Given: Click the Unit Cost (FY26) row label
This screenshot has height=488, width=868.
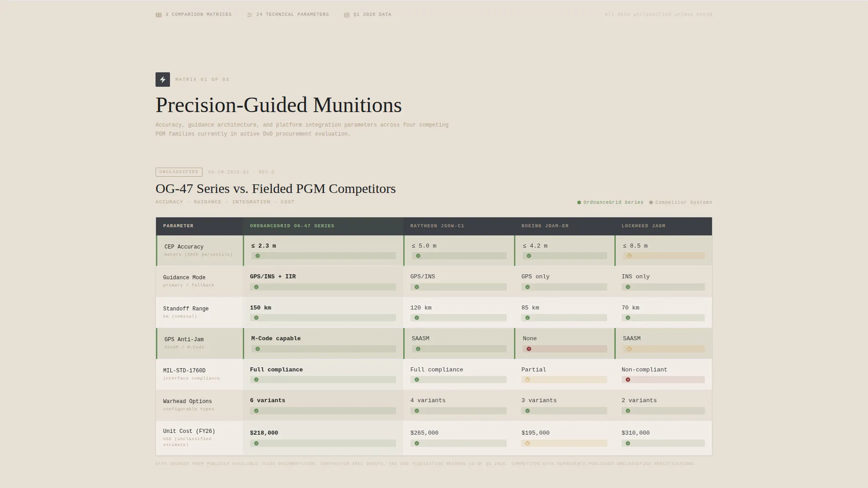Looking at the screenshot, I should [x=189, y=432].
